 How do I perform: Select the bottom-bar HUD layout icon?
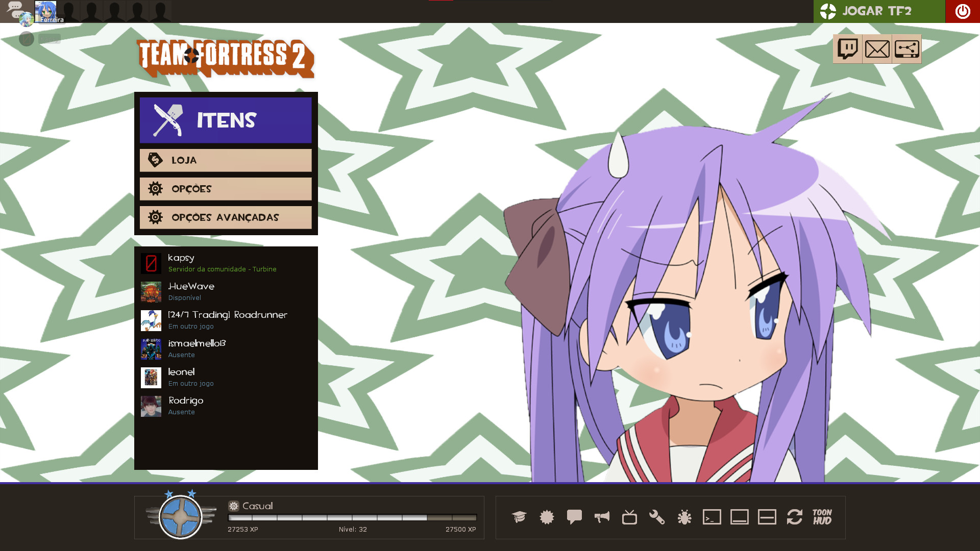point(740,517)
